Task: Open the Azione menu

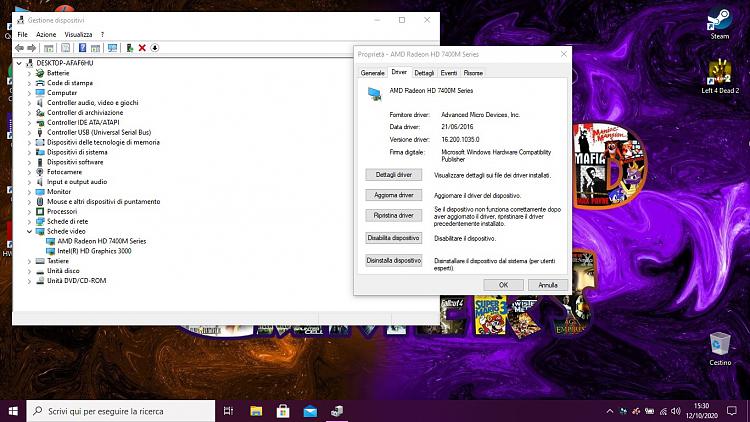Action: click(46, 34)
